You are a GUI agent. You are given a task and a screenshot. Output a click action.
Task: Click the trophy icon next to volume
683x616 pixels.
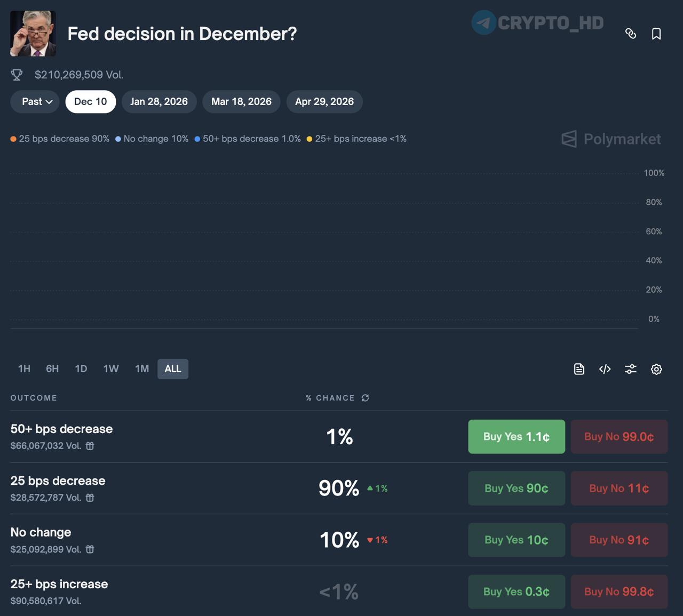point(17,75)
